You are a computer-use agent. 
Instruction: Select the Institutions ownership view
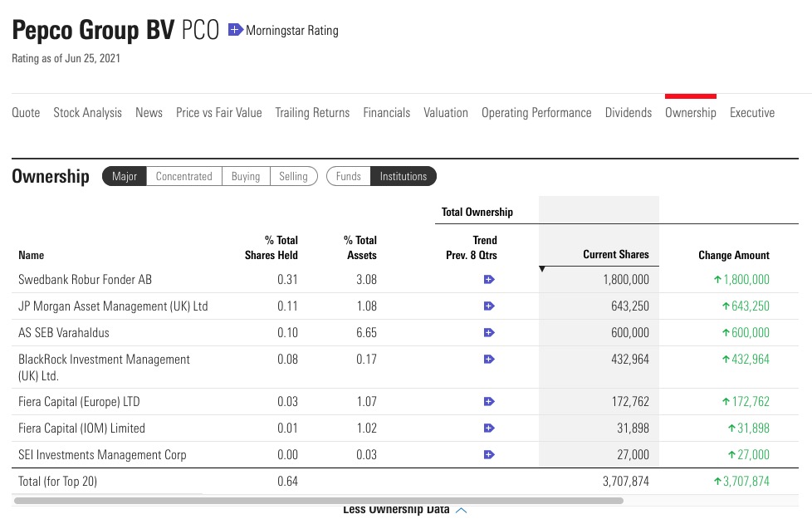[x=404, y=176]
